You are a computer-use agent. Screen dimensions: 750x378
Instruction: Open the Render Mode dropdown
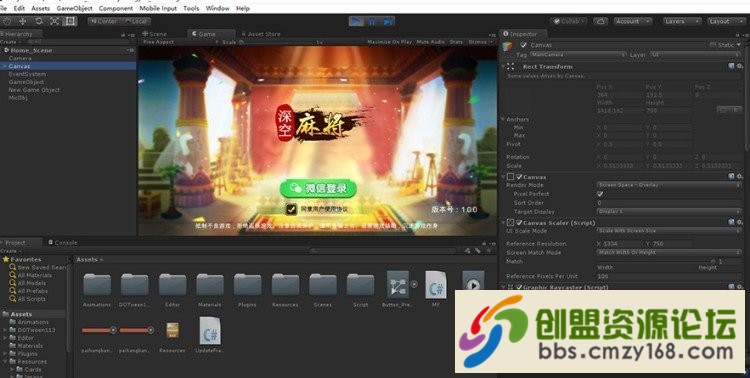[669, 185]
